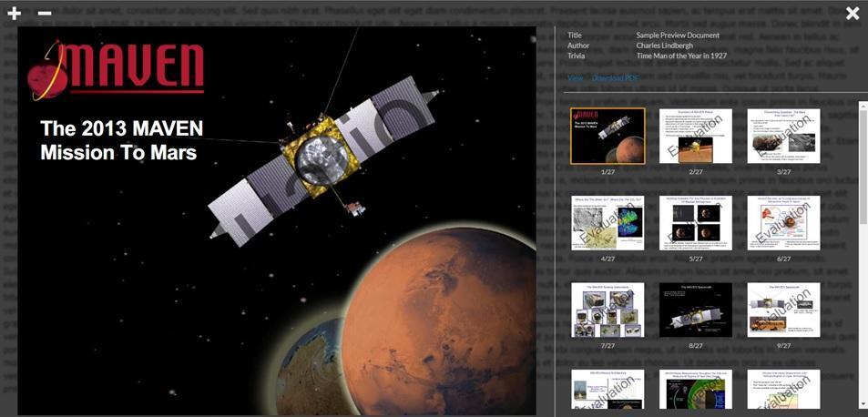
Task: Click the '6/27' page label
Action: click(x=783, y=259)
